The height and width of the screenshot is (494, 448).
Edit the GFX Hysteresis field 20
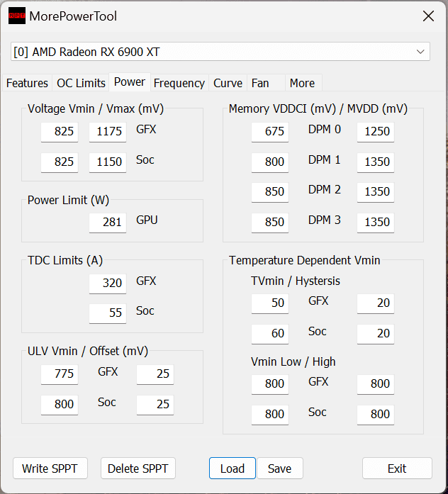click(376, 303)
